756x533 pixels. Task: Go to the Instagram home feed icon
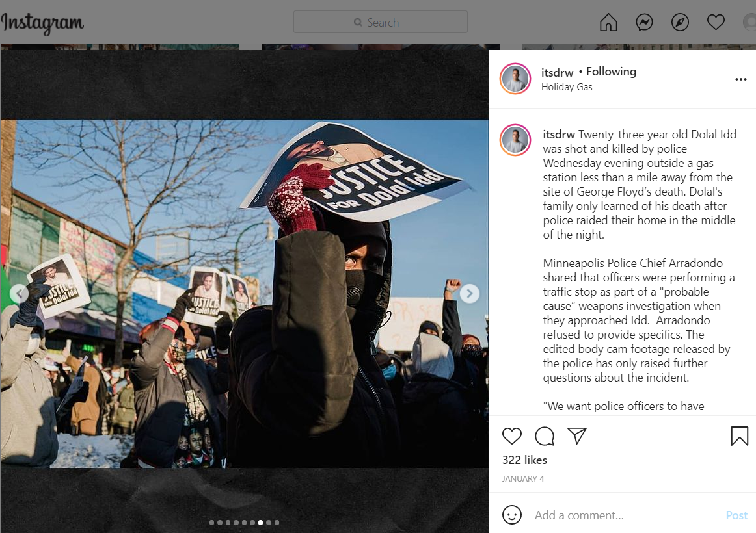[x=608, y=22]
